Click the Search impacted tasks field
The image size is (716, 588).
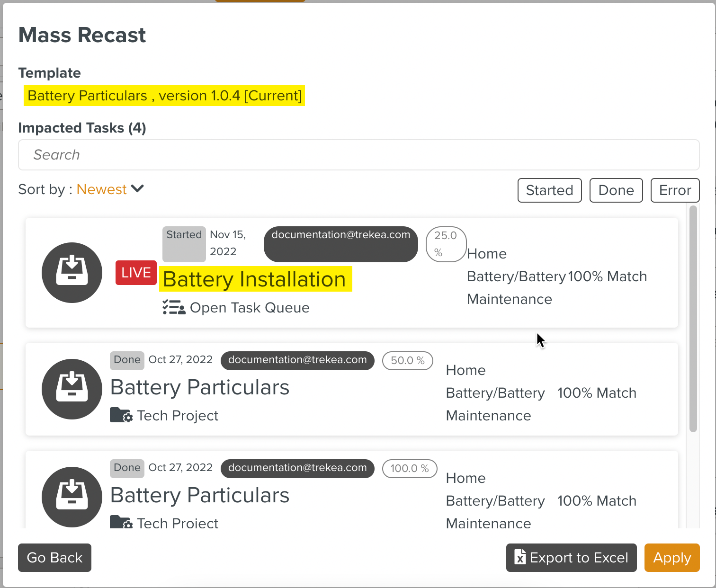(x=358, y=155)
